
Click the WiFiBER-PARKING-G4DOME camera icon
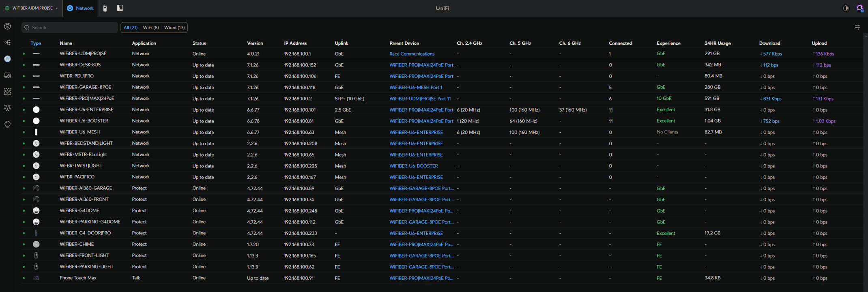click(36, 222)
